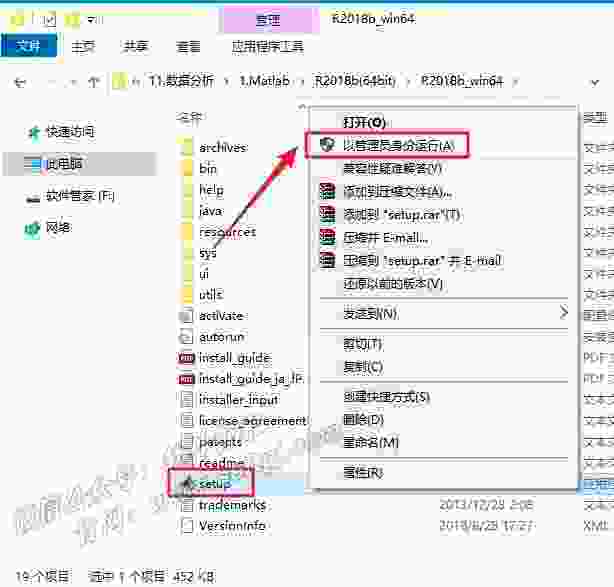The height and width of the screenshot is (587, 614).
Task: Choose 复制(C) from context menu
Action: click(363, 367)
